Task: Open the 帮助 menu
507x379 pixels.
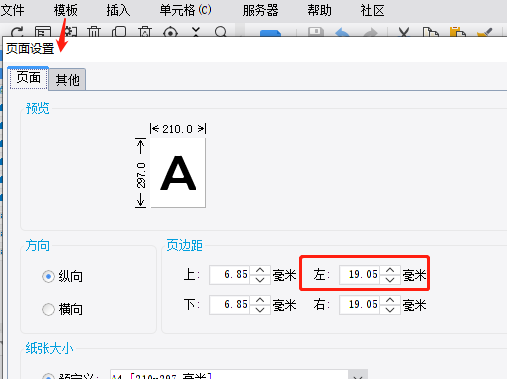Action: pos(319,10)
